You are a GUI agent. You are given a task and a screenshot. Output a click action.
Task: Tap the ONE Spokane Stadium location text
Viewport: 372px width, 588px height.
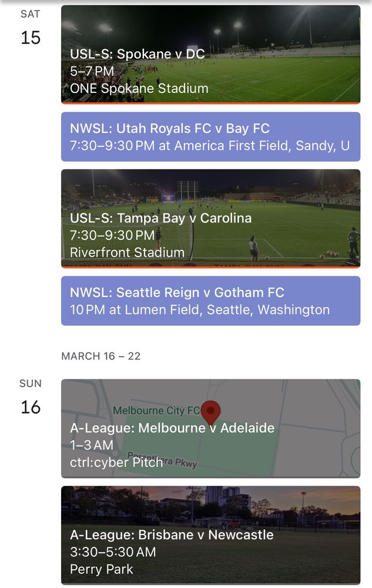click(x=139, y=89)
